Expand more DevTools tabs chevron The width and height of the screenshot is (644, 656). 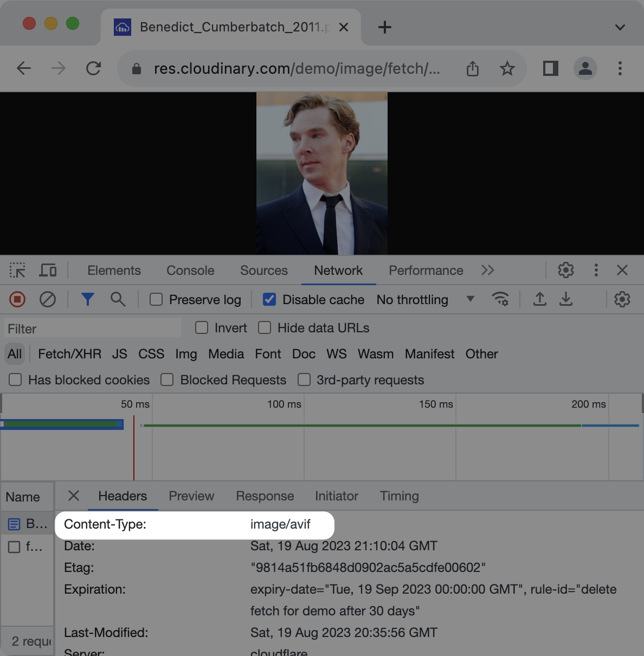[488, 270]
